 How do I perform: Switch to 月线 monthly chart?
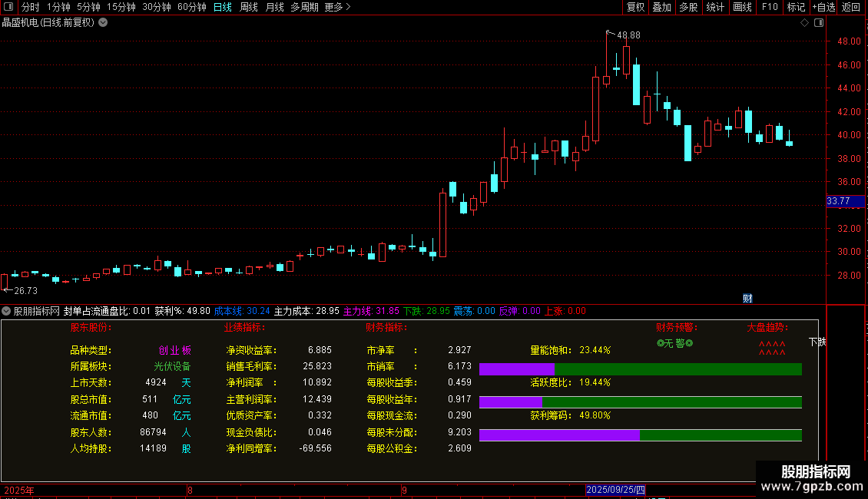[274, 7]
